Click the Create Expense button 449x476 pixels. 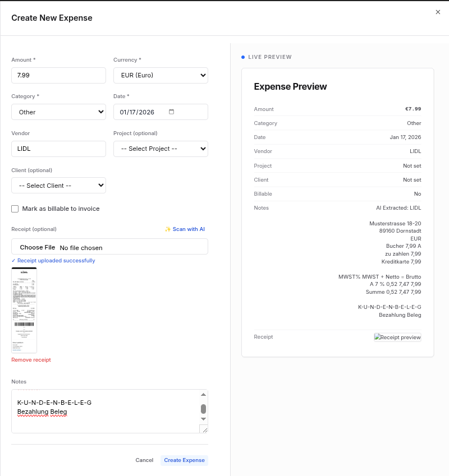pos(185,460)
